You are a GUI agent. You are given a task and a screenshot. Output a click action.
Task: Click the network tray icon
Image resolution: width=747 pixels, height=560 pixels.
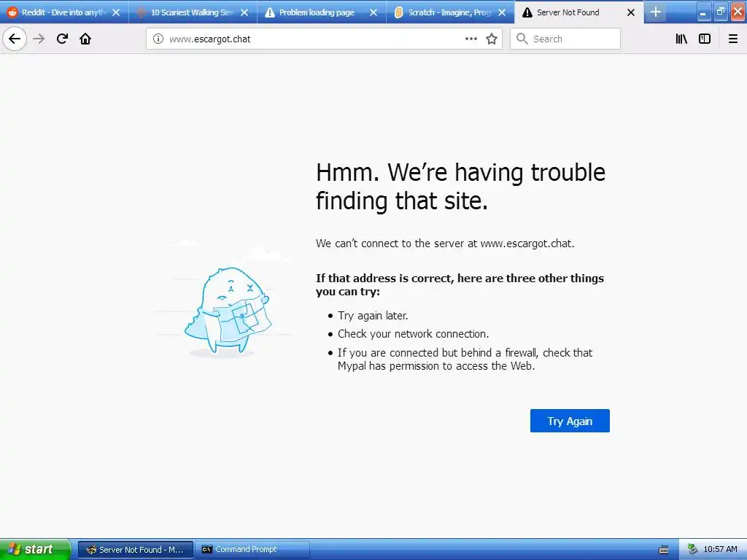(x=693, y=550)
